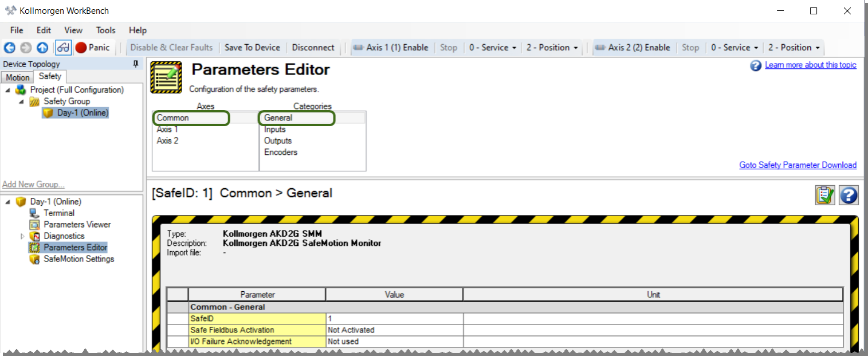Open Axis 1 '0 - Service' dropdown
The image size is (868, 356).
[493, 48]
